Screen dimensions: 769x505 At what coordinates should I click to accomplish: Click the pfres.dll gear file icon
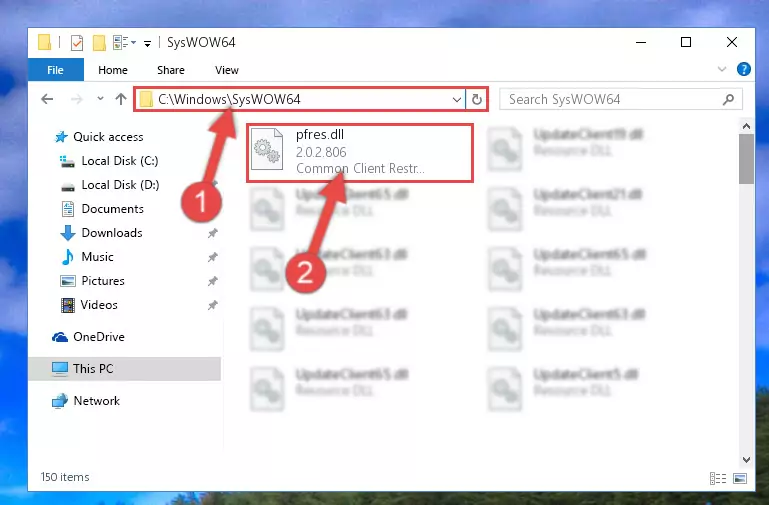267,149
